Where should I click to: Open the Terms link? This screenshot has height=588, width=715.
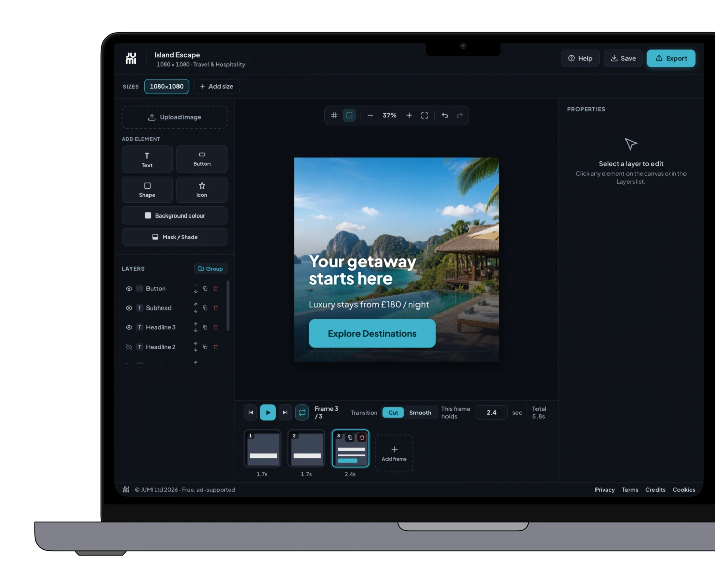pyautogui.click(x=630, y=490)
